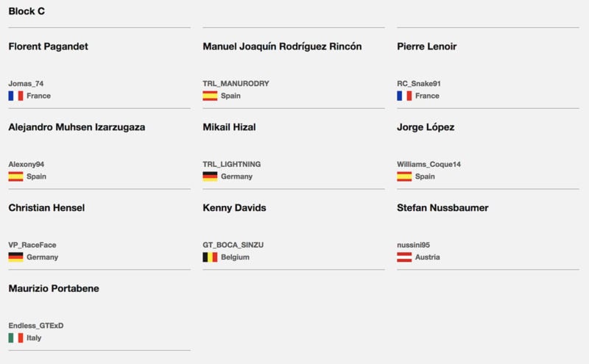Select the name Alejandro Muhsen Izarzugaza
This screenshot has width=589, height=364.
(77, 127)
